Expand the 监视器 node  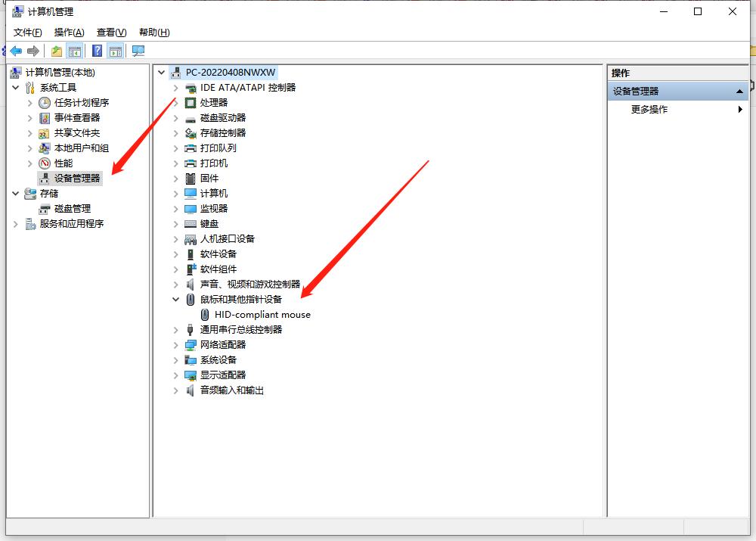click(x=176, y=209)
